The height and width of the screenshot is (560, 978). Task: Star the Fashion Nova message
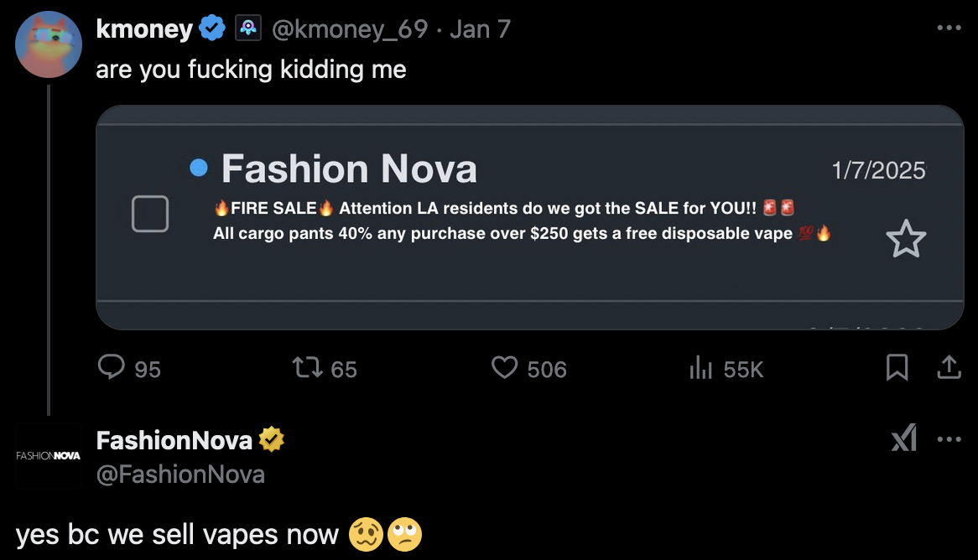906,241
